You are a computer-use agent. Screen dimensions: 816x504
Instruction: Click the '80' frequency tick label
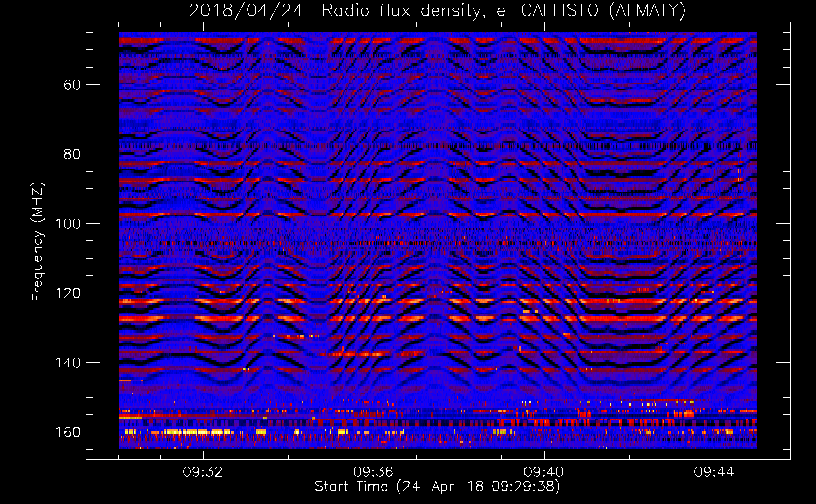[72, 154]
